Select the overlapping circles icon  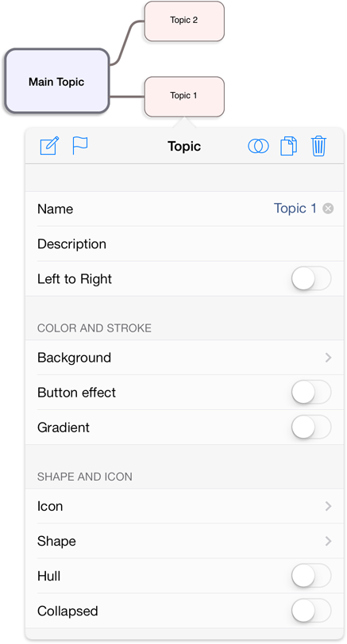point(258,146)
